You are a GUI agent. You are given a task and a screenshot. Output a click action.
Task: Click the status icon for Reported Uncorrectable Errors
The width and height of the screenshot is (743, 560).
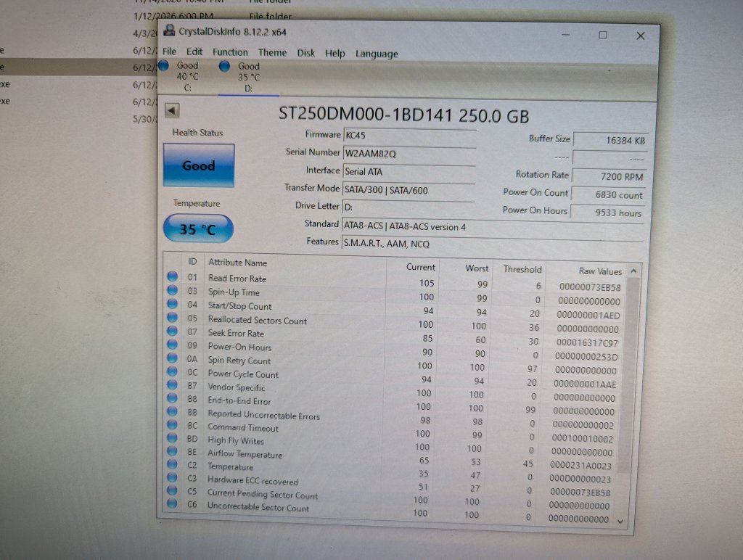pyautogui.click(x=173, y=412)
